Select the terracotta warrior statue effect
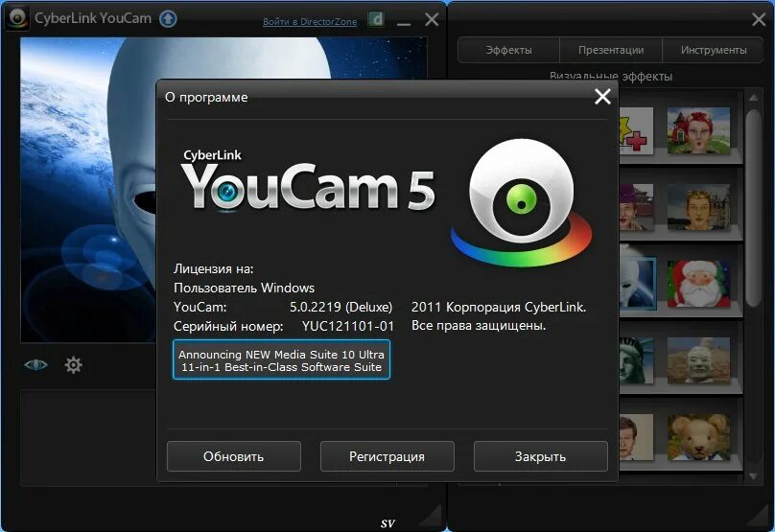775x532 pixels. coord(698,360)
